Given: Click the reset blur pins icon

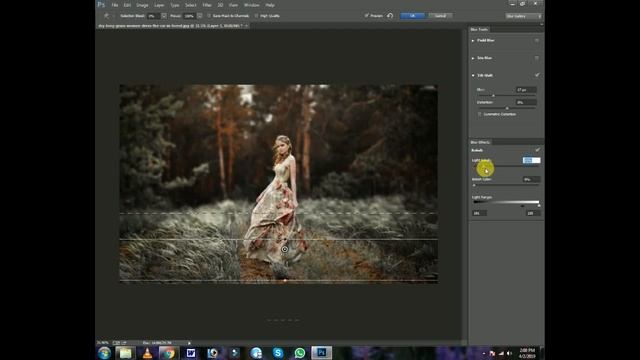Looking at the screenshot, I should point(390,16).
